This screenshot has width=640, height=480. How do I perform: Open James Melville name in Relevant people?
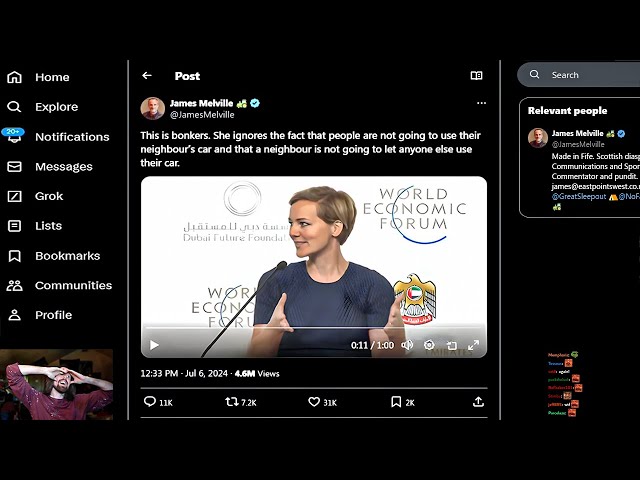click(x=578, y=133)
